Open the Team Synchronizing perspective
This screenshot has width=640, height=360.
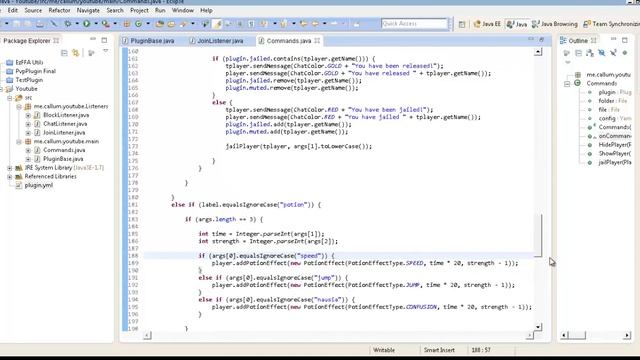(611, 24)
